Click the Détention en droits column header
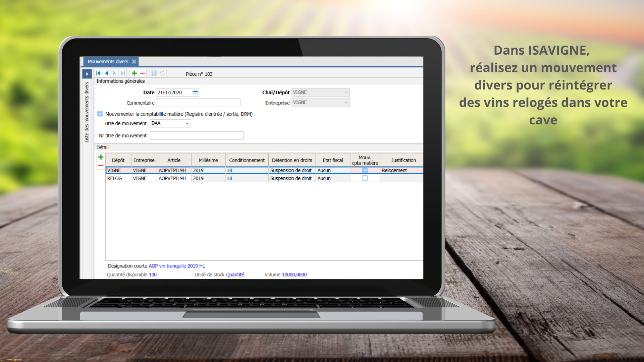Viewport: 644px width, 362px height. pyautogui.click(x=292, y=160)
